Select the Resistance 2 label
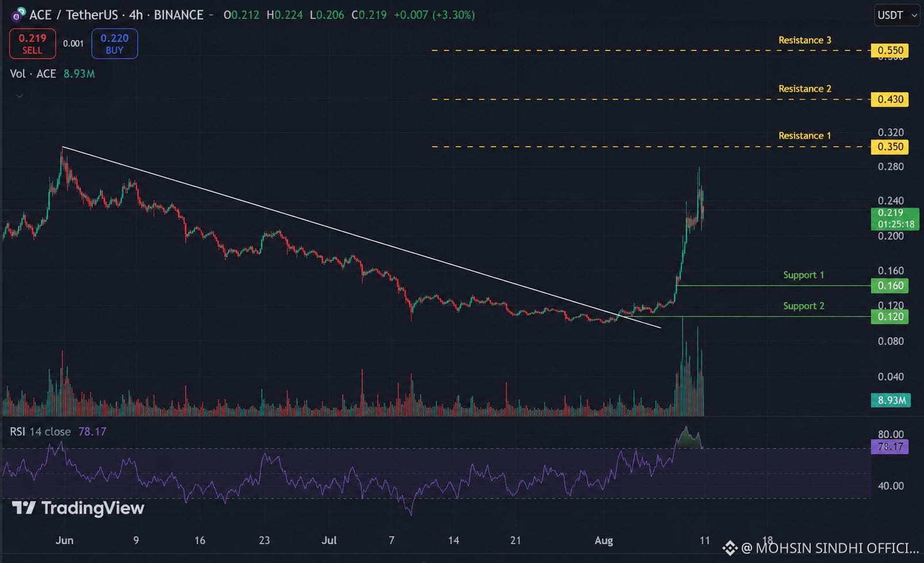This screenshot has height=563, width=924. [x=804, y=89]
